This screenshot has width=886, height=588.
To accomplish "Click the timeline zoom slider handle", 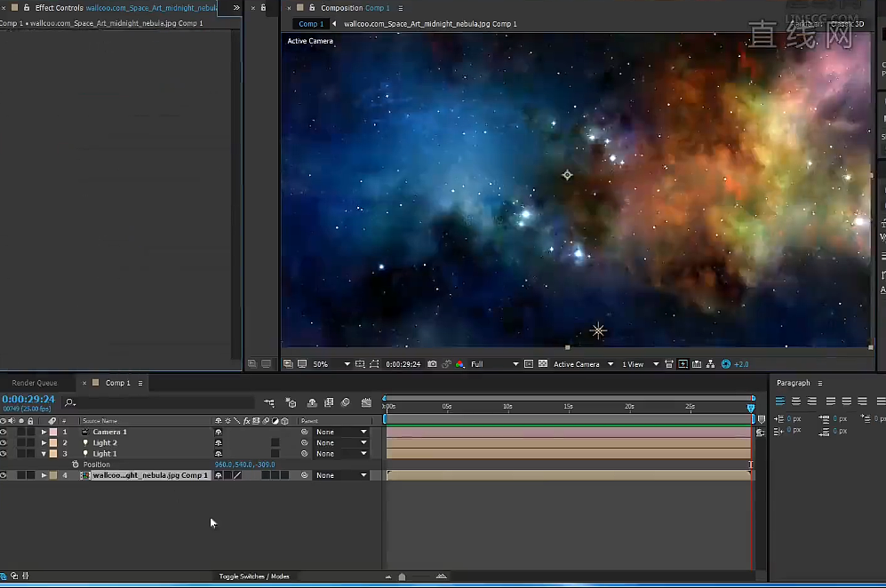I will [402, 576].
